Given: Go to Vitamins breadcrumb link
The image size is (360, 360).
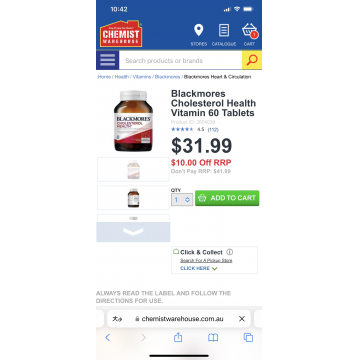Looking at the screenshot, I should (142, 77).
